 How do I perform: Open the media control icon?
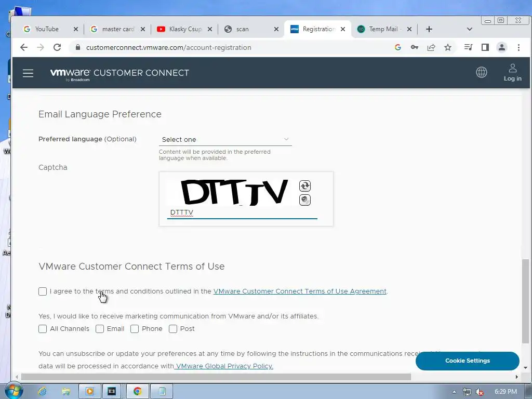click(x=468, y=47)
